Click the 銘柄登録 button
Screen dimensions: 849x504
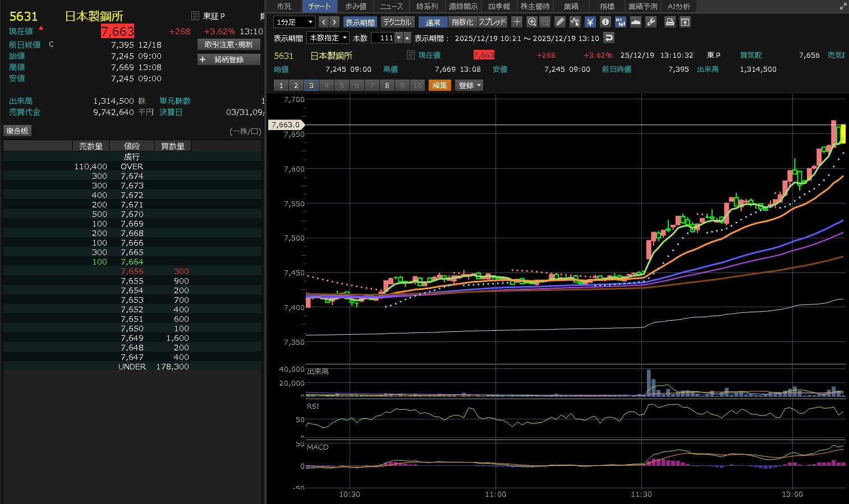[x=229, y=59]
